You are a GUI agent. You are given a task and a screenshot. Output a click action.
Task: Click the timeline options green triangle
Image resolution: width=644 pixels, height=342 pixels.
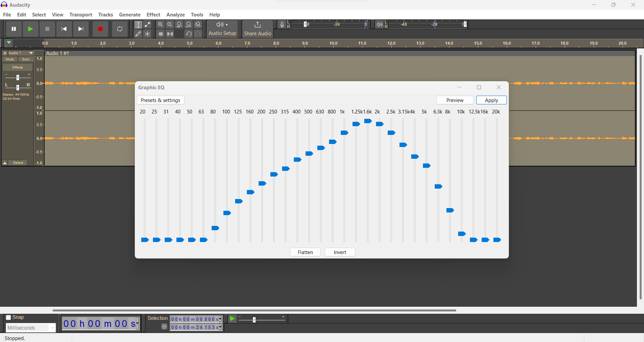tap(9, 43)
